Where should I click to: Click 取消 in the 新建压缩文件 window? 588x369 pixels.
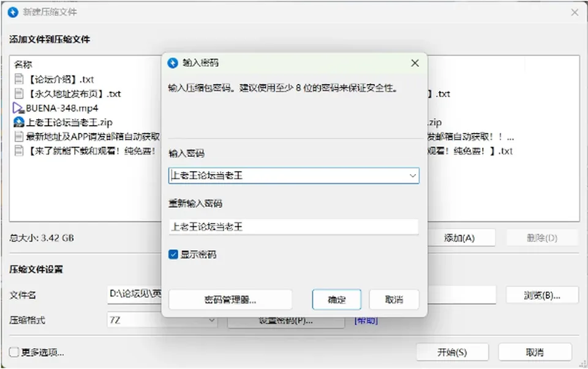535,352
